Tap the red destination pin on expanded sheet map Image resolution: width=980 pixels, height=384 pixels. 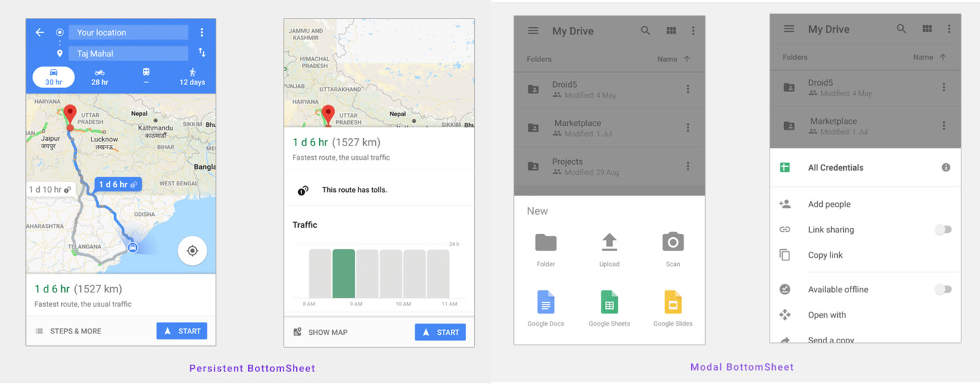(x=328, y=114)
